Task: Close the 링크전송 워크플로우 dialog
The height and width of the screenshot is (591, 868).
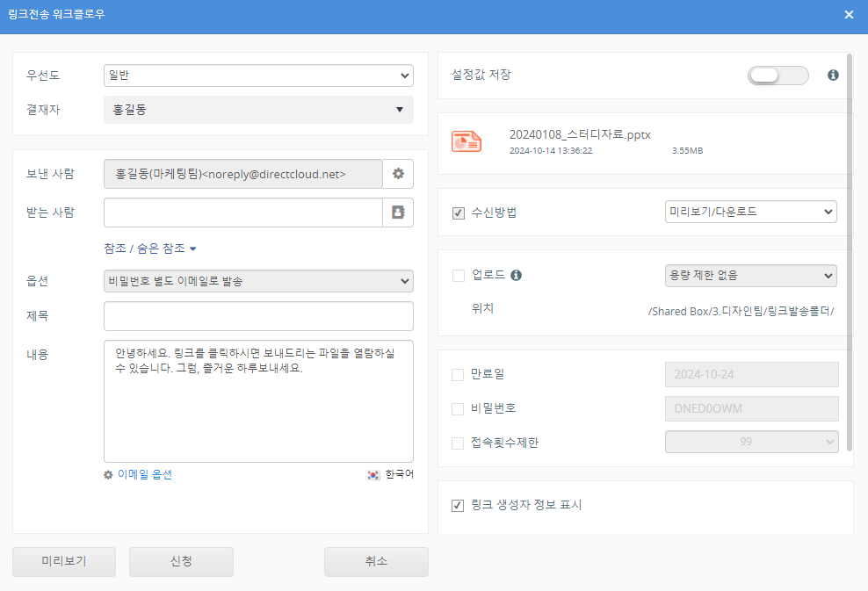Action: [x=849, y=15]
